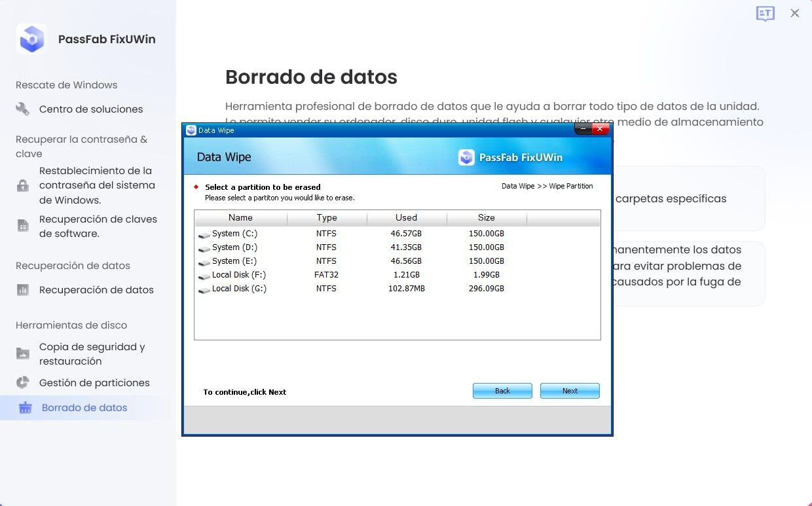Select Local Disk (G:) partition
The height and width of the screenshot is (506, 812).
point(238,289)
